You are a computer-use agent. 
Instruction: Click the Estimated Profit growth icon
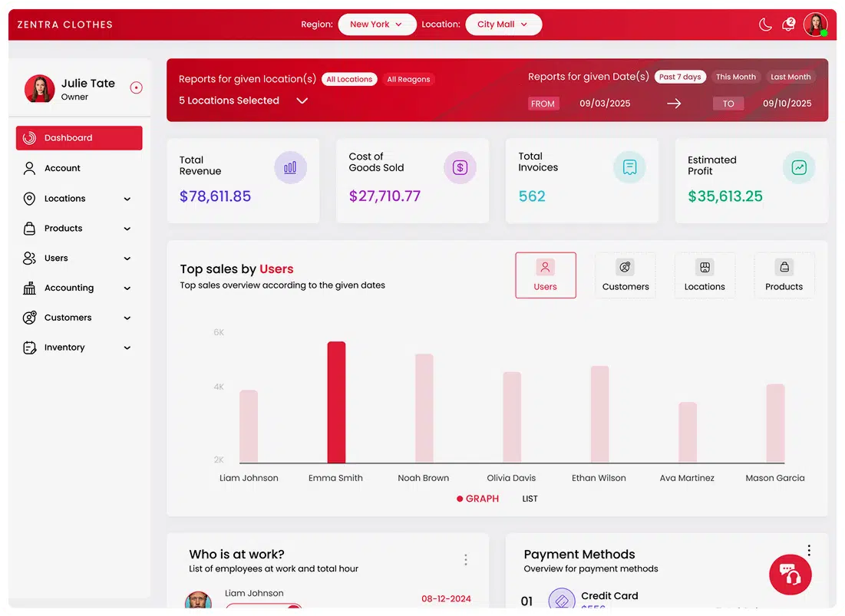pos(799,167)
